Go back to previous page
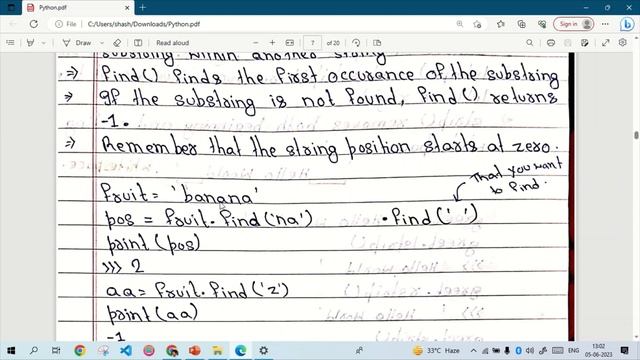 13,24
